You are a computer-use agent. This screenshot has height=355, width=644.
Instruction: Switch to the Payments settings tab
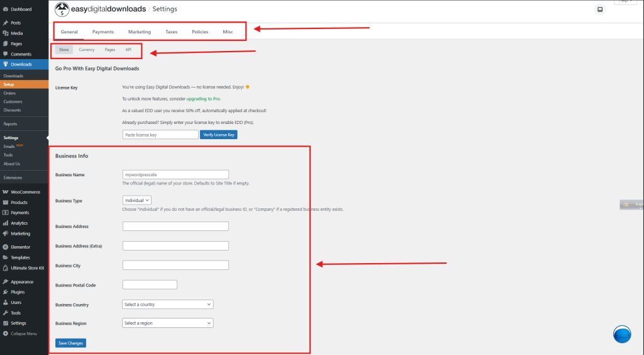[103, 31]
